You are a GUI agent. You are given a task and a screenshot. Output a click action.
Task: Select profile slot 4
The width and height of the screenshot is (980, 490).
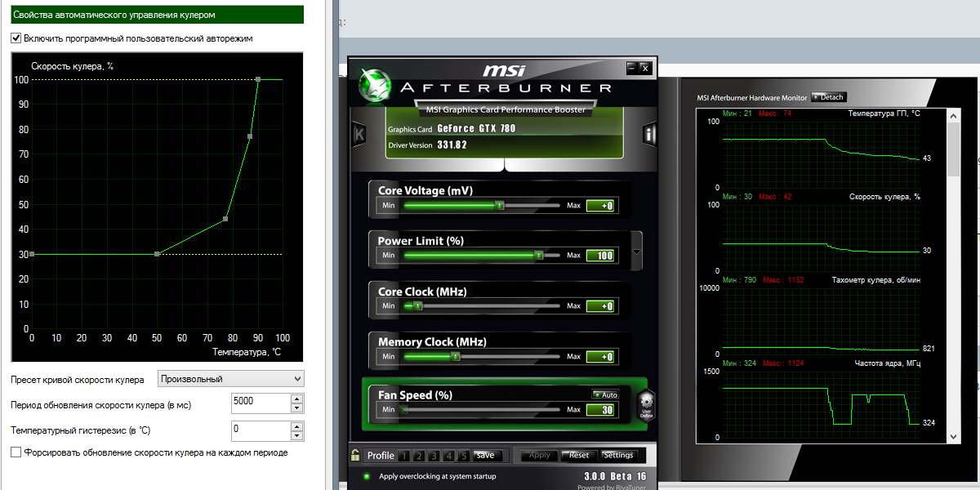(x=448, y=456)
